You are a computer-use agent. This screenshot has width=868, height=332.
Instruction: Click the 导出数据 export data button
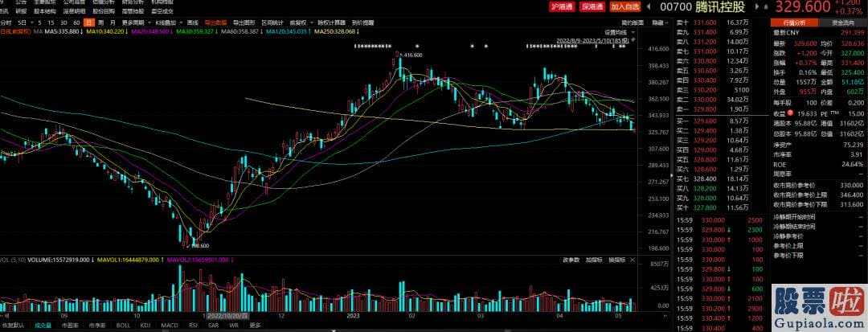[x=215, y=23]
